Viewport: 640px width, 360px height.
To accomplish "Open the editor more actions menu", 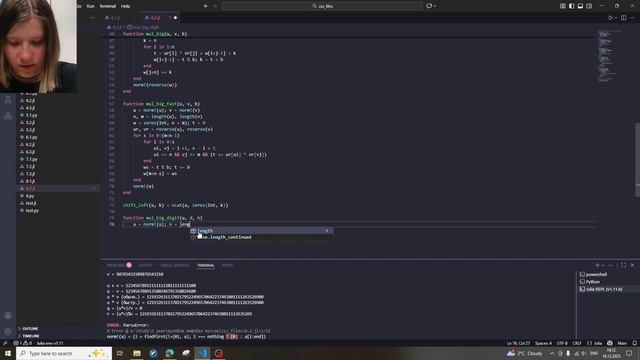I will tap(633, 18).
